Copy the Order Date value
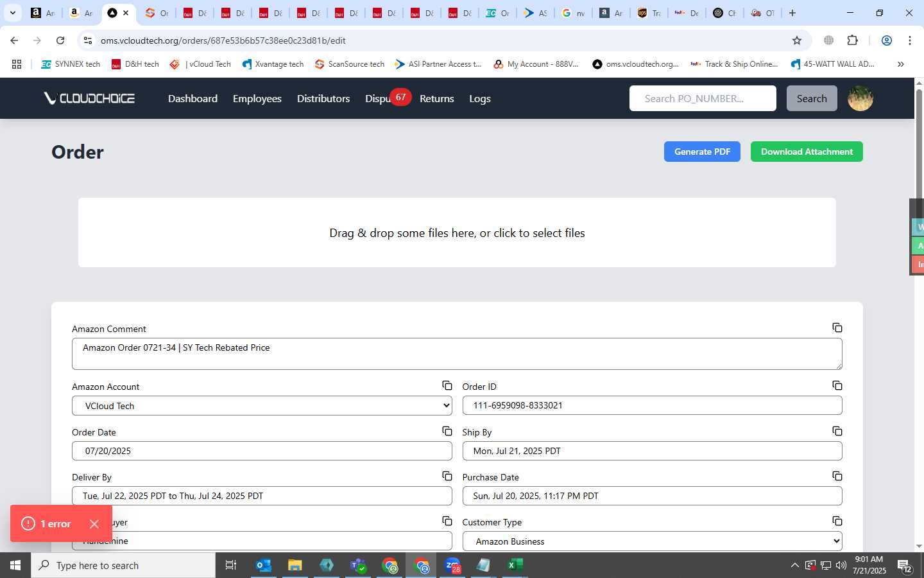Viewport: 924px width, 578px height. tap(447, 431)
